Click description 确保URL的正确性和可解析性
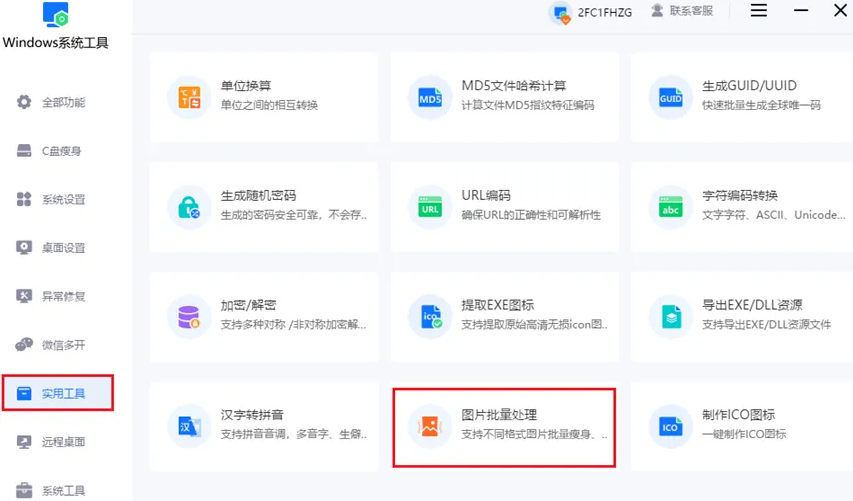Viewport: 853px width, 501px height. click(531, 215)
